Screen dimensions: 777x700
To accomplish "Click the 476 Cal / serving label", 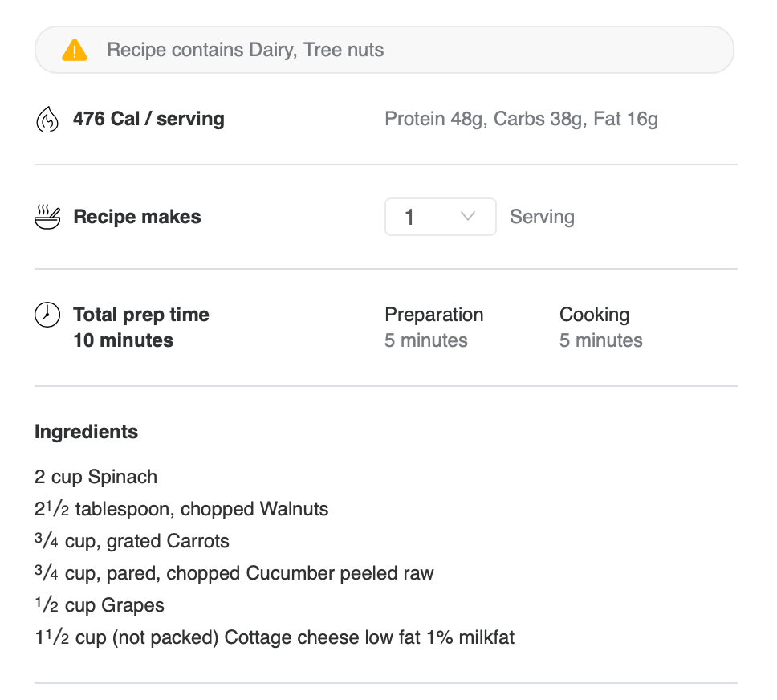I will click(148, 120).
